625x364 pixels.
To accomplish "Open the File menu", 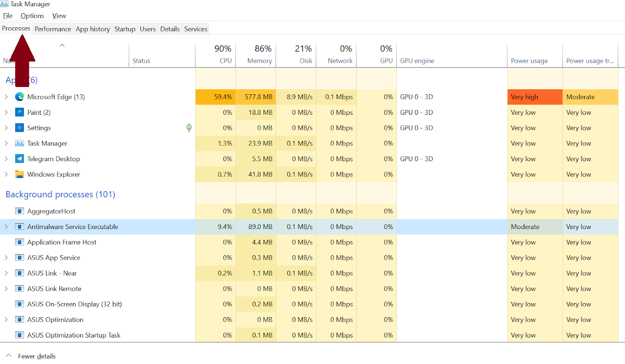I will tap(8, 16).
